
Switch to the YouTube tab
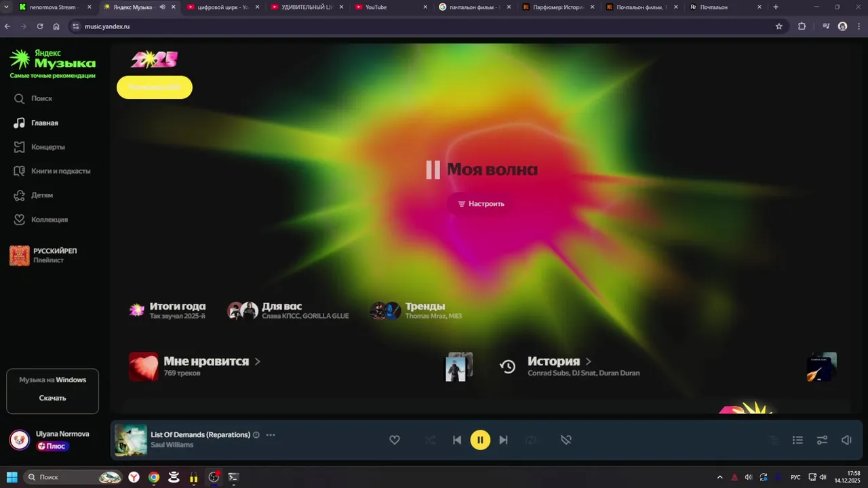(391, 7)
